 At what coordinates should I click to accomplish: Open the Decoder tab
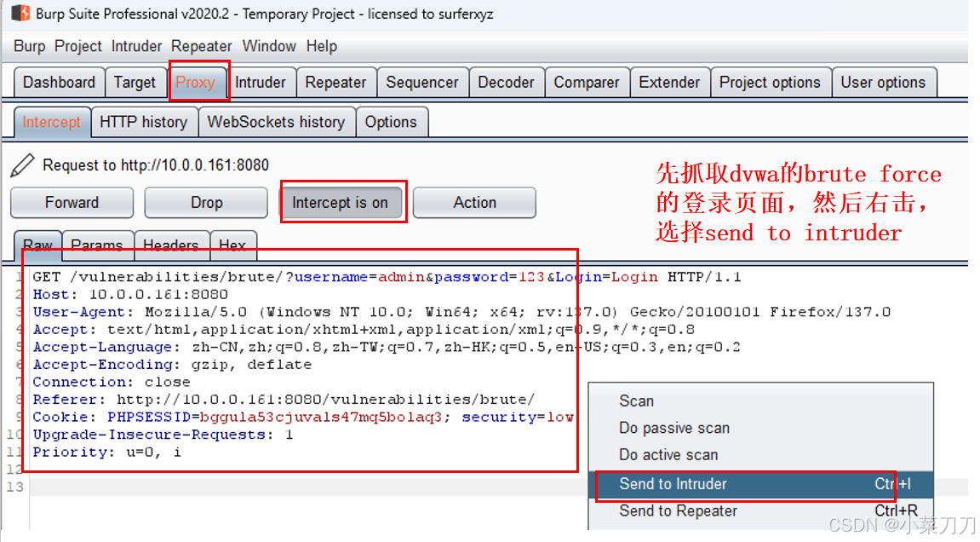[x=507, y=83]
